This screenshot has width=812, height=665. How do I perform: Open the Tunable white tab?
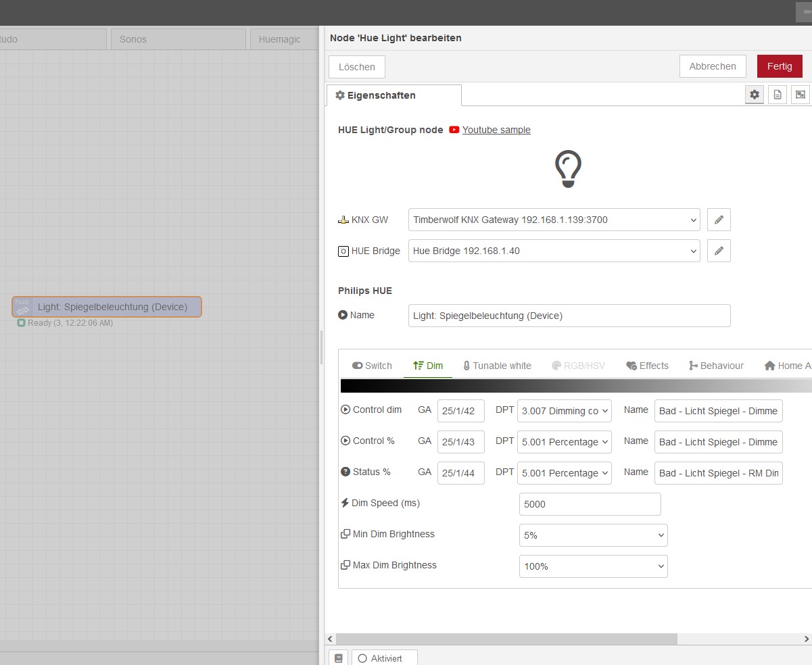(x=497, y=366)
